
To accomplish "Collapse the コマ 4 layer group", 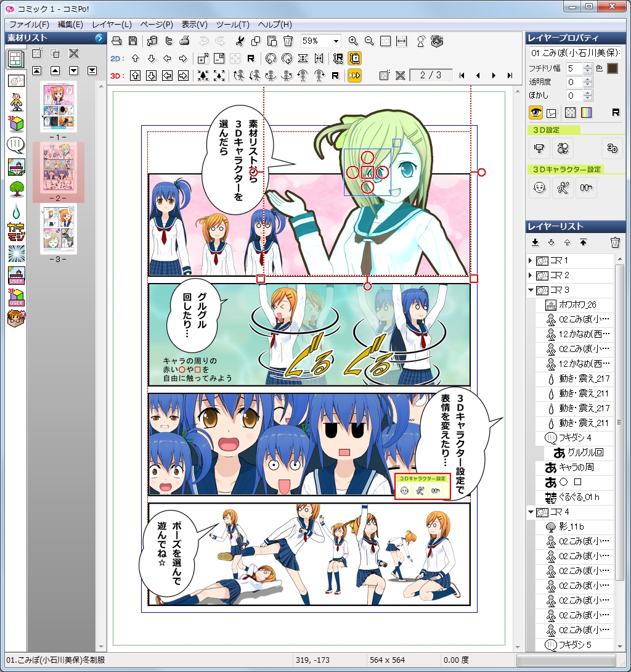I will point(531,512).
